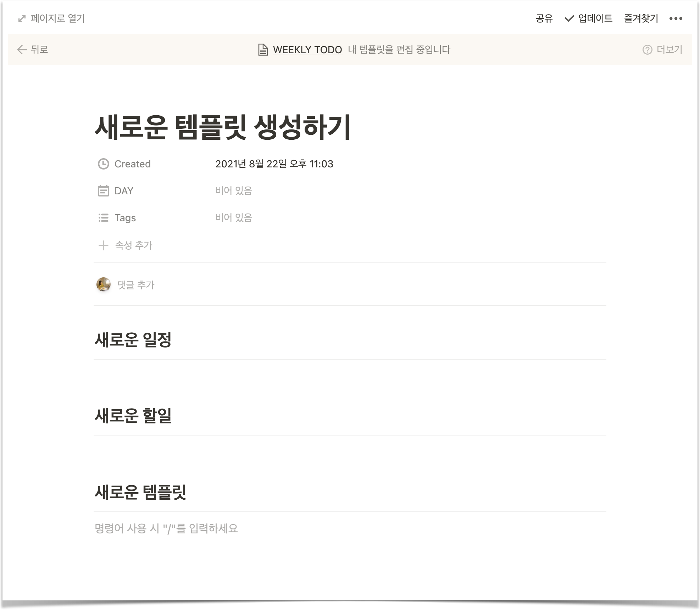Screen dimensions: 700x610
Task: Click the list icon for Tags property
Action: coord(103,218)
